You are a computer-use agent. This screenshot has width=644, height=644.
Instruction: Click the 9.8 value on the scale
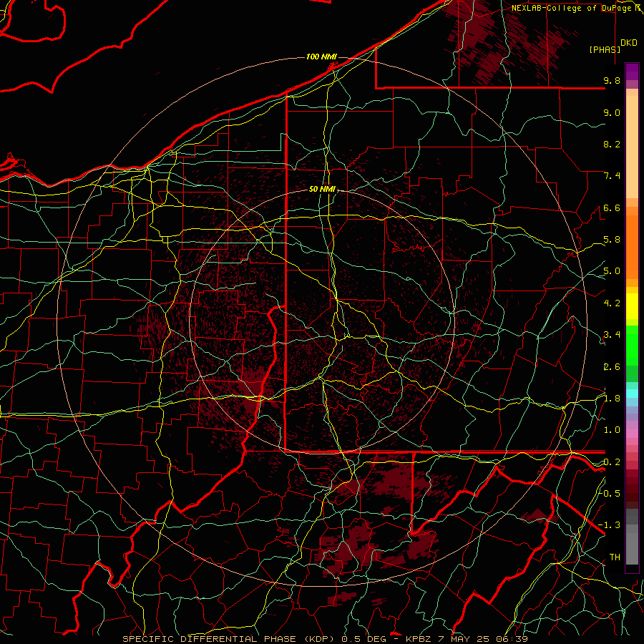click(612, 81)
